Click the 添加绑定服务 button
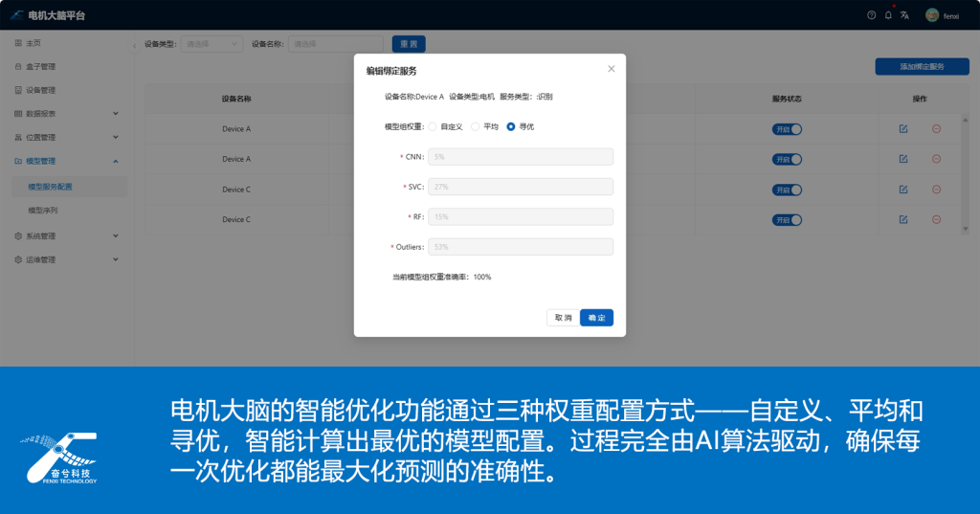This screenshot has width=980, height=514. point(921,67)
